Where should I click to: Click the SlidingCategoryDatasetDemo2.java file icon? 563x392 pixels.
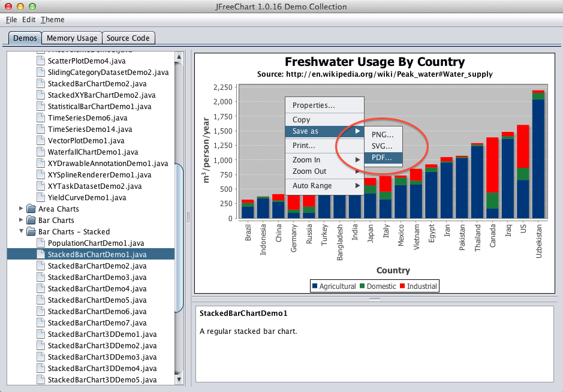(41, 72)
